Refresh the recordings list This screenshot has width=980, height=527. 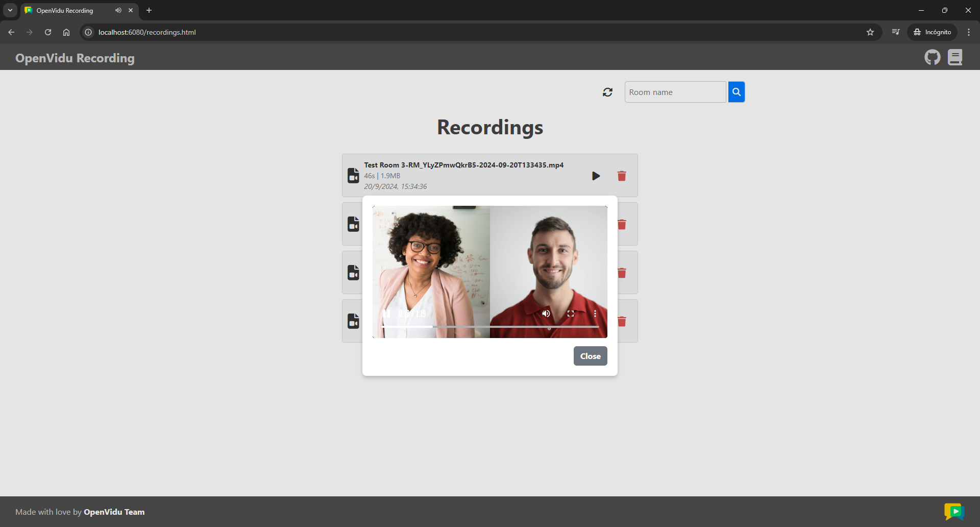point(607,92)
